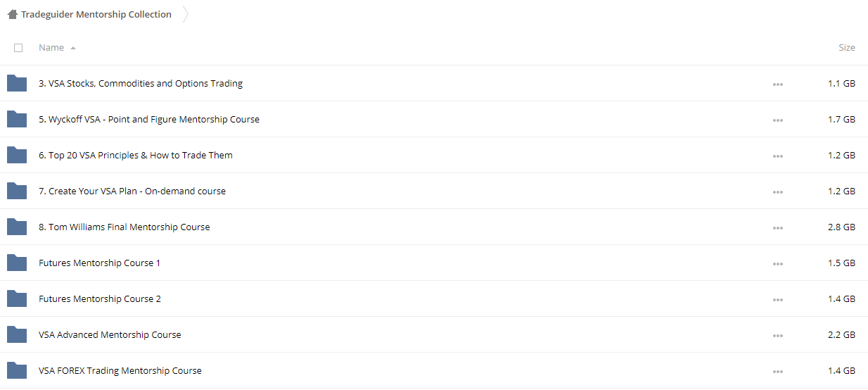Screen dimensions: 868x390
Task: Open Futures Mentorship Course 2 folder name
Action: click(x=100, y=298)
